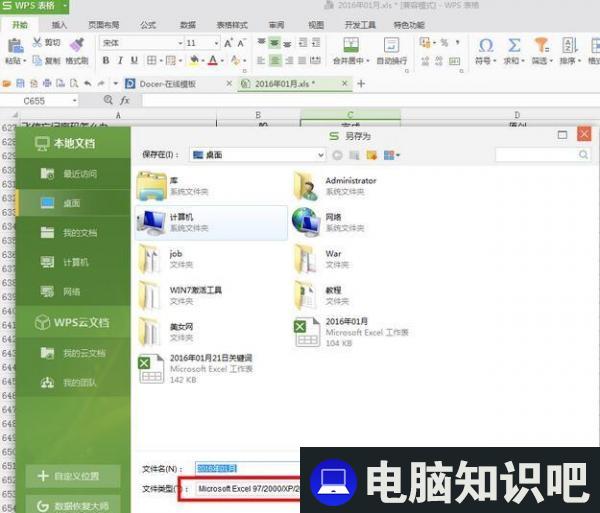The width and height of the screenshot is (600, 513).
Task: Select the WIN7激活工具 folder
Action: point(211,296)
